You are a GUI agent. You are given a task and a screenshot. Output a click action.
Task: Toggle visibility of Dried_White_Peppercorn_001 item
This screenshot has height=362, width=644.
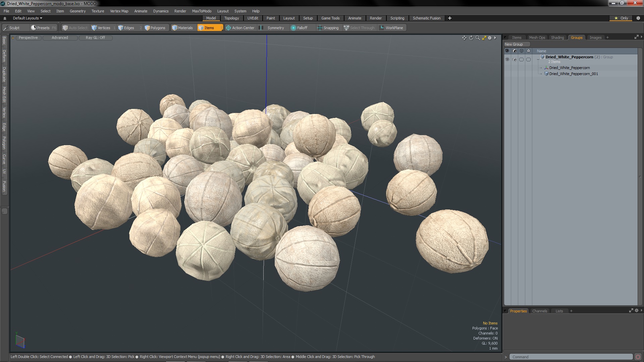pyautogui.click(x=507, y=74)
